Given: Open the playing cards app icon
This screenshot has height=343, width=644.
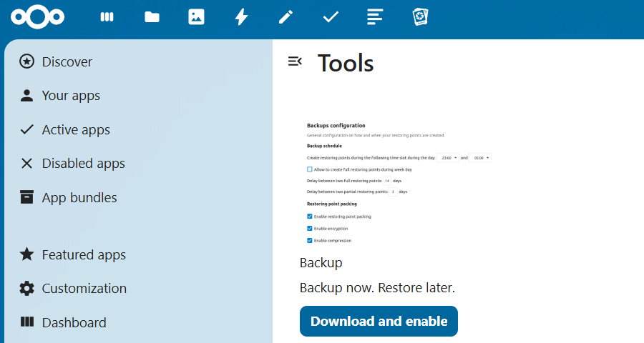Looking at the screenshot, I should (420, 17).
